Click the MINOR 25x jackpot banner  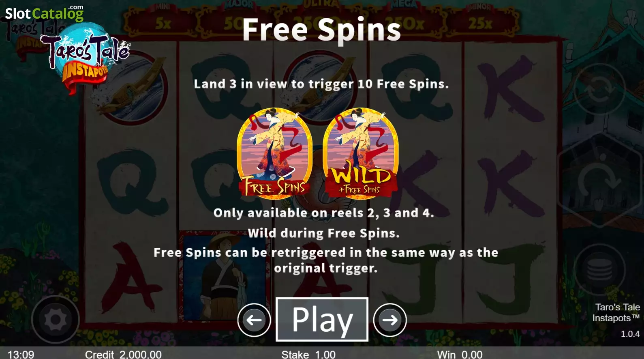click(x=480, y=18)
